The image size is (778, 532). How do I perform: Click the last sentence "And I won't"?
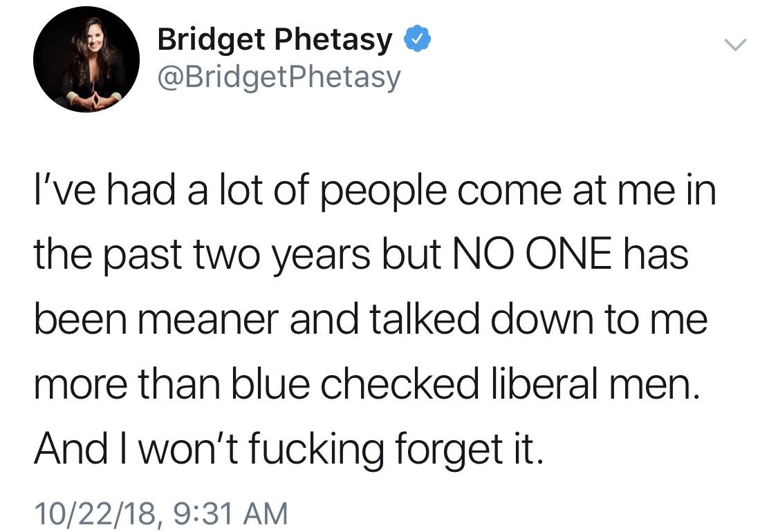pyautogui.click(x=289, y=449)
